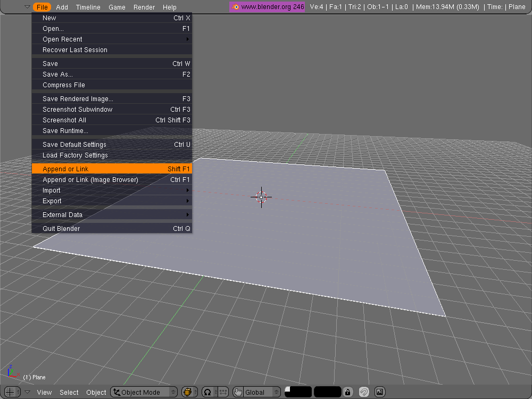532x399 pixels.
Task: Toggle the layer lock icon
Action: pos(347,392)
